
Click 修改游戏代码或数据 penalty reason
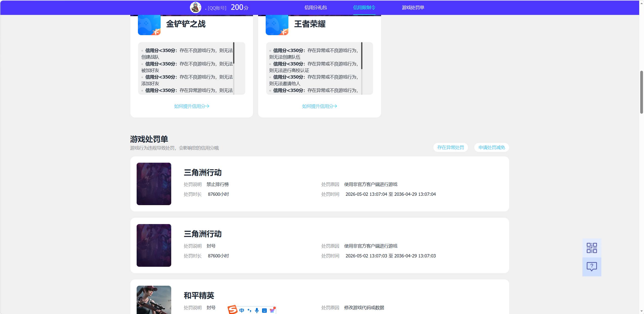(364, 308)
